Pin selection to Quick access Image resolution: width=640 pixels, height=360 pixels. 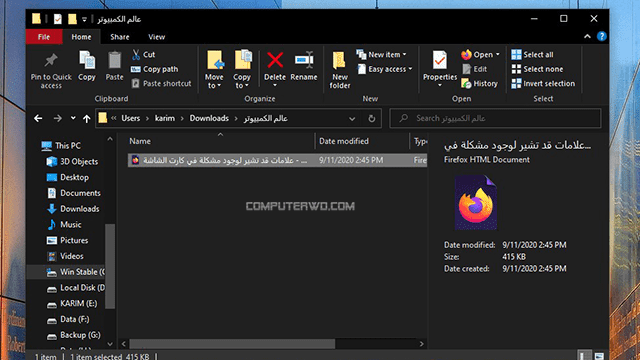[x=51, y=70]
